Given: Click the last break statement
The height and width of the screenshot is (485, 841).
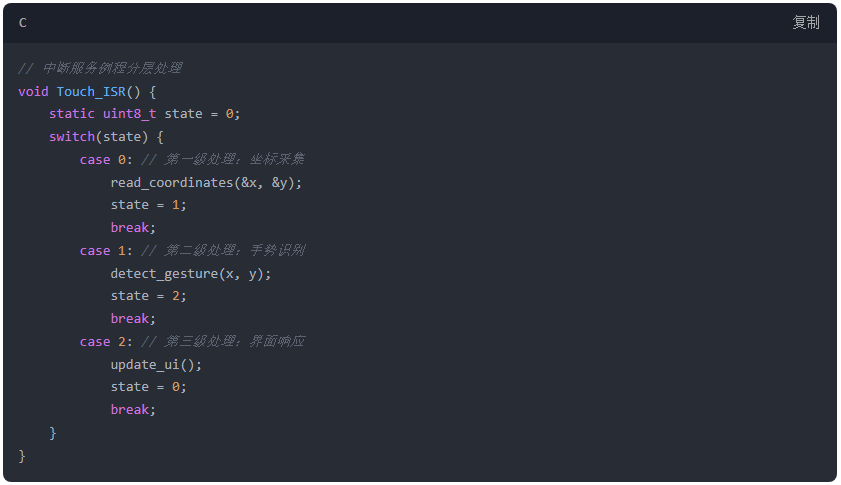Looking at the screenshot, I should pyautogui.click(x=133, y=410).
